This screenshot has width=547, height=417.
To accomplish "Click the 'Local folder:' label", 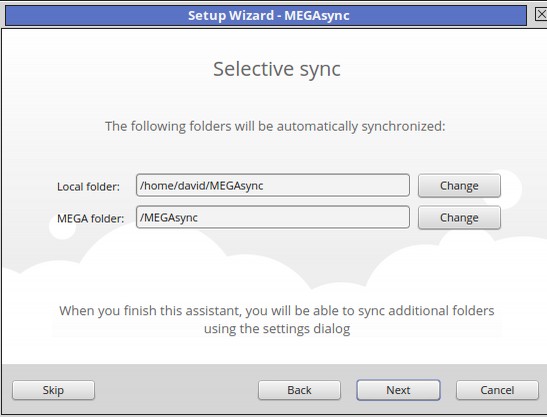I will (88, 187).
